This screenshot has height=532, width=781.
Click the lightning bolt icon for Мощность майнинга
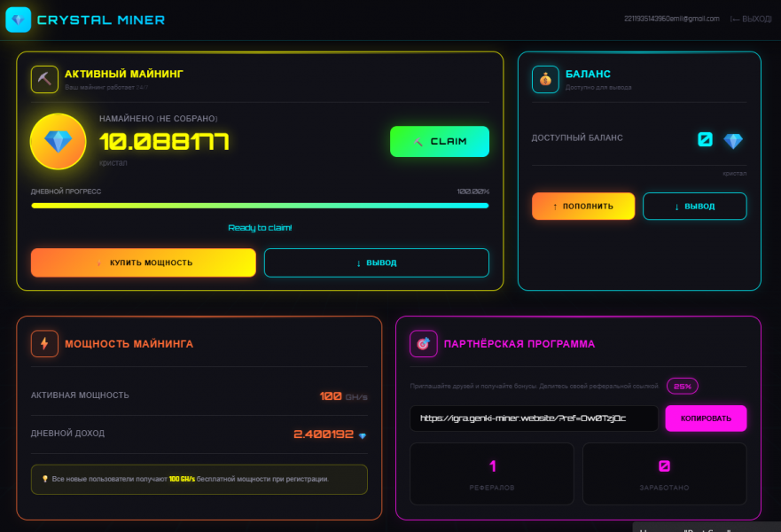pos(44,344)
